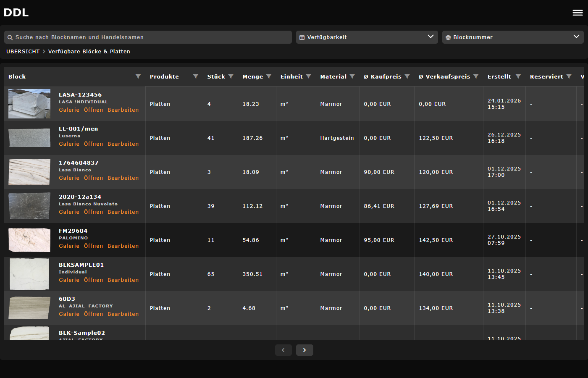
Task: Open the filter icon on the Block column
Action: [138, 76]
